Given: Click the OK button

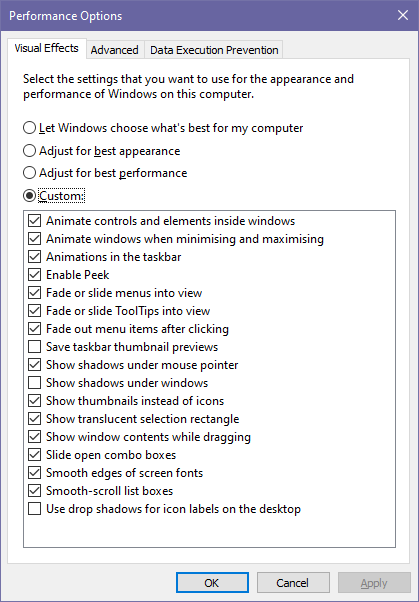Looking at the screenshot, I should (x=212, y=583).
